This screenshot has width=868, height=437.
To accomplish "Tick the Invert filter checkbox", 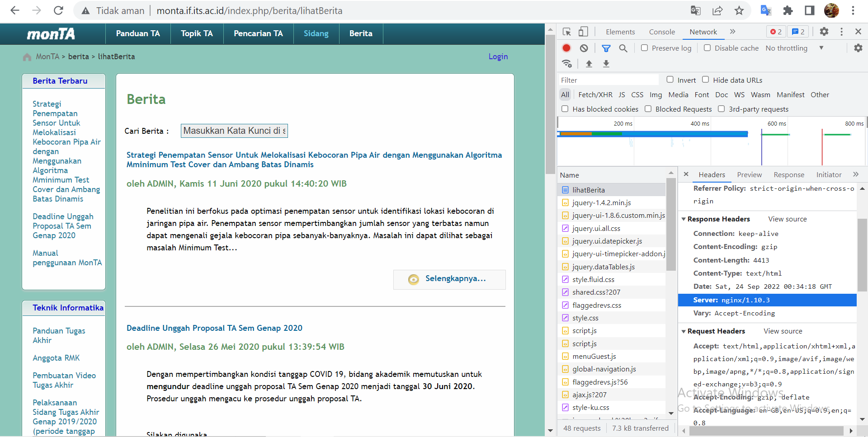I will click(x=670, y=80).
